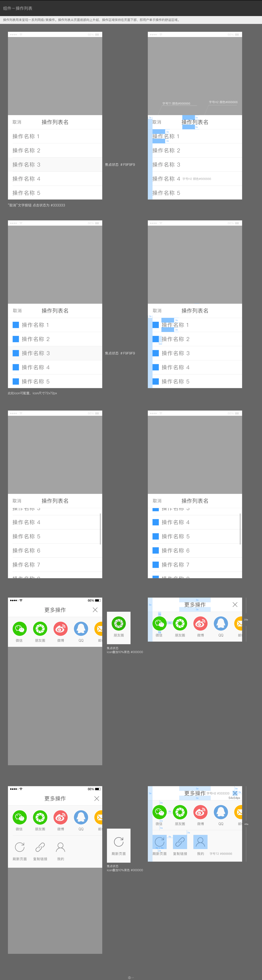This screenshot has width=262, height=980.
Task: Click blue square icon in highlighted 操作名称 3 row
Action: tap(16, 353)
